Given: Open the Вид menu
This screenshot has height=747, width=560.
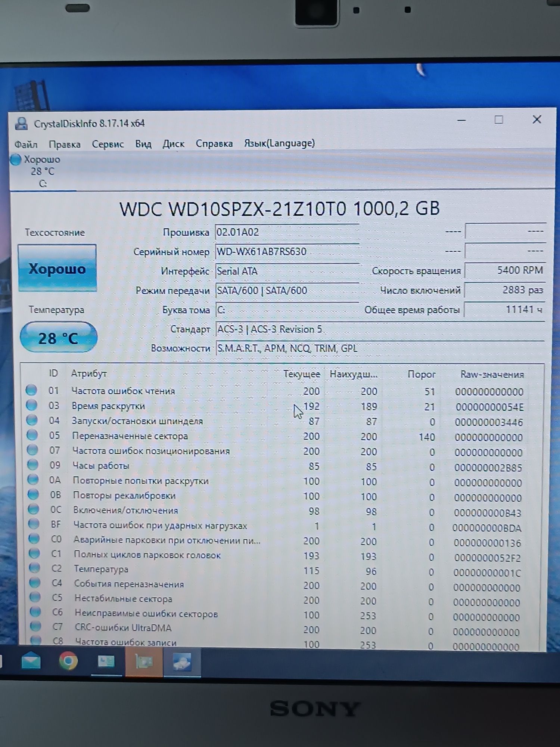Looking at the screenshot, I should click(143, 144).
